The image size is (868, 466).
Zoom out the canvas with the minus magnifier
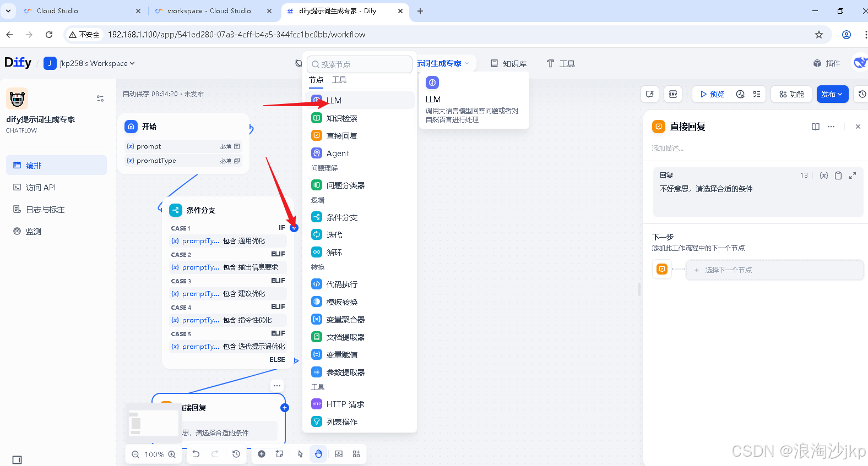click(x=135, y=454)
